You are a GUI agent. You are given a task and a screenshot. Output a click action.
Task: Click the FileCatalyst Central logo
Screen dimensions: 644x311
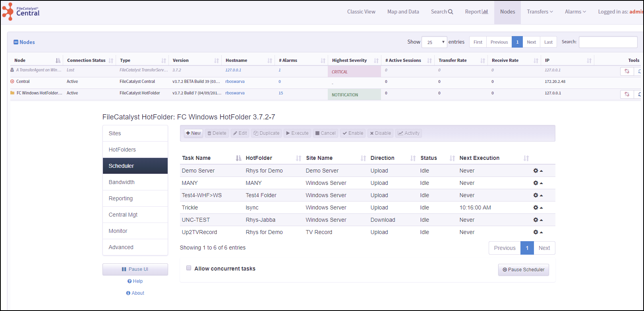pos(21,12)
